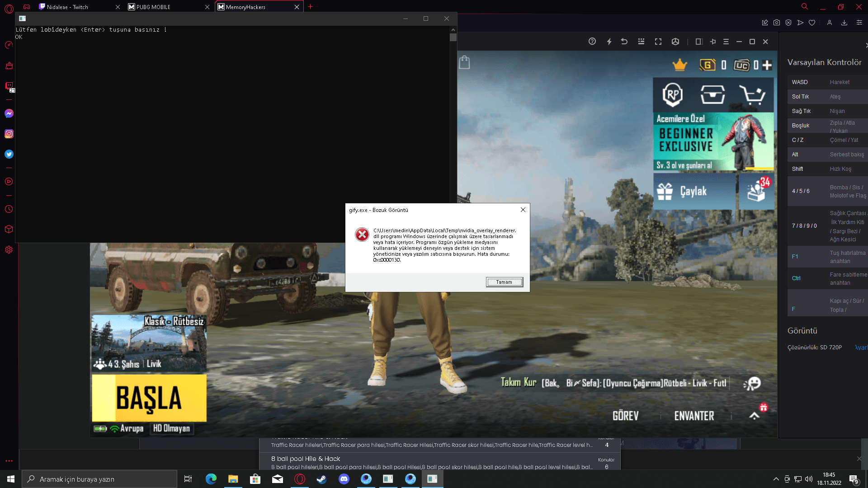Expand the bottom menu up-arrow in game
Viewport: 868px width, 488px height.
tap(754, 416)
